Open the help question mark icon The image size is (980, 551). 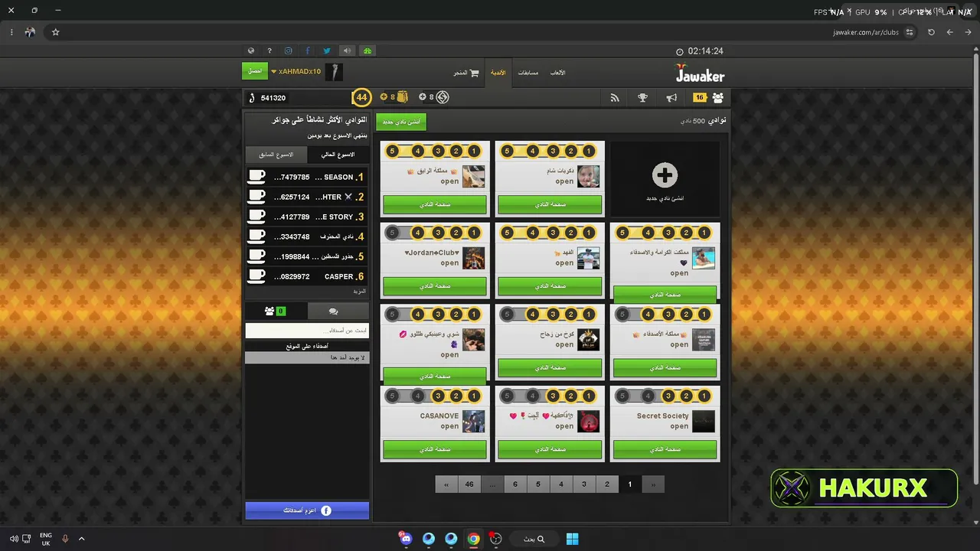pos(269,51)
